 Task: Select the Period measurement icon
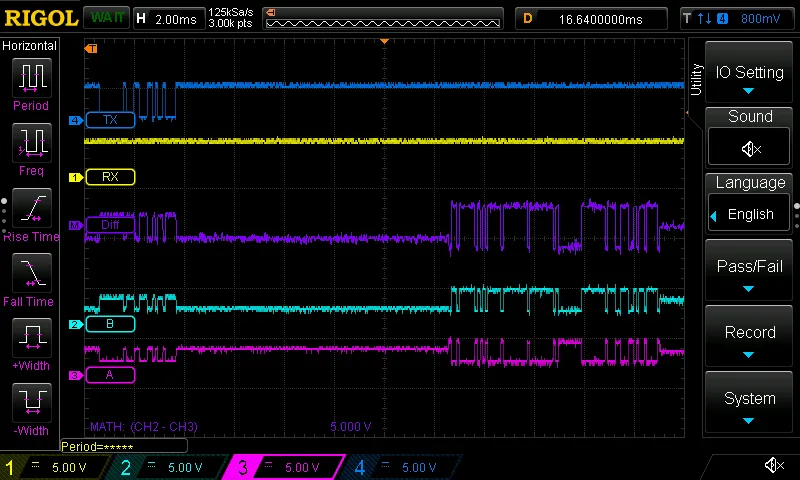click(31, 77)
